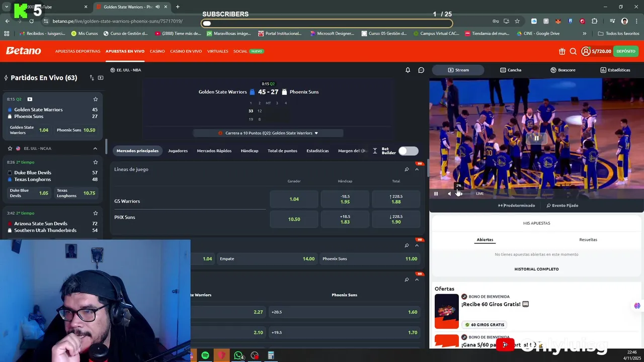Open the Estadísticas market tab
This screenshot has width=644, height=362.
coord(317,151)
